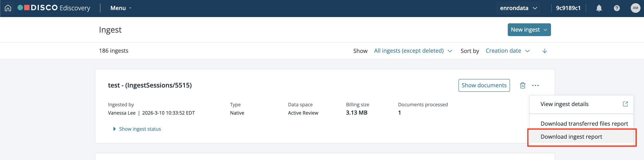Click the Native type value

tap(237, 113)
